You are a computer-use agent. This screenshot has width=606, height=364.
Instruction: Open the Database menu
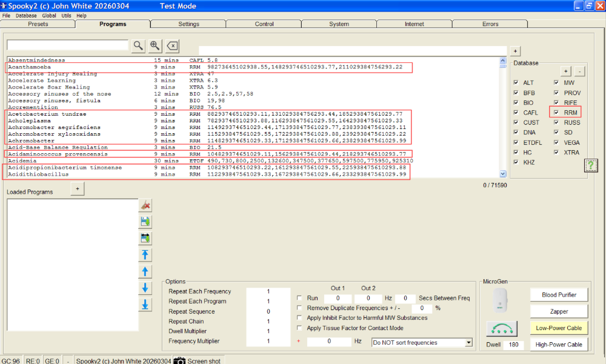pos(26,15)
